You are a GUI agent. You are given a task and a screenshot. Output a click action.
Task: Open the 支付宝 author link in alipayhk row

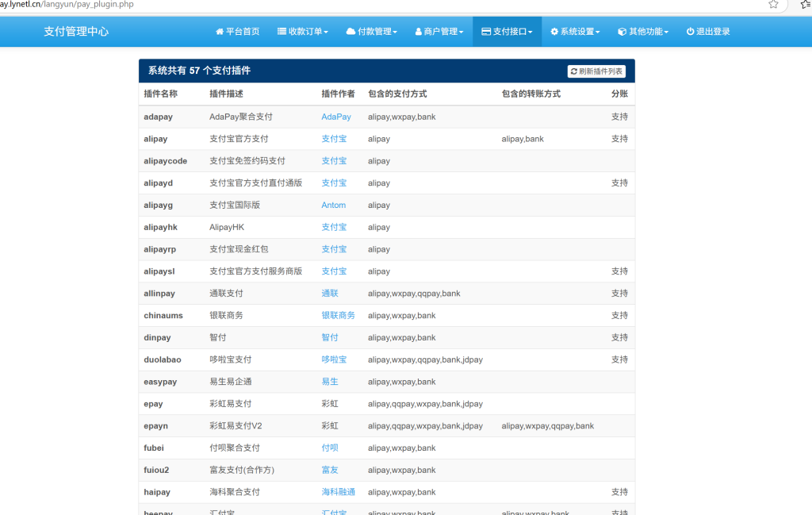click(334, 228)
